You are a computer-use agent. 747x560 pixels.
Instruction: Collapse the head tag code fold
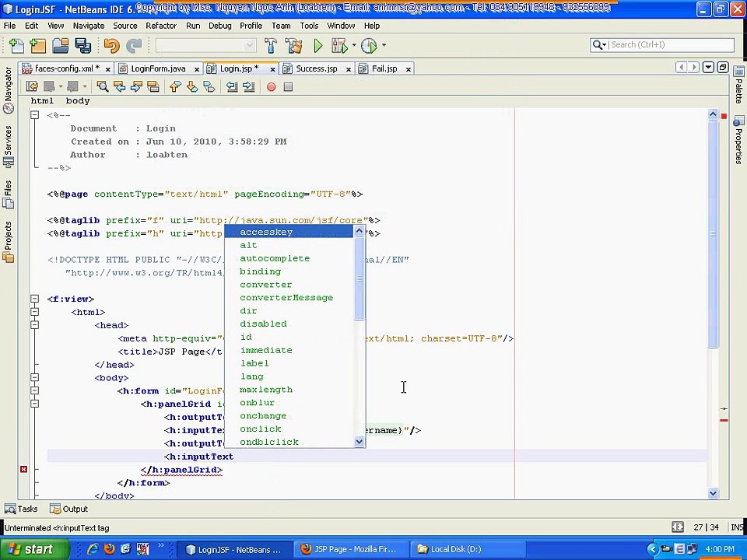[x=35, y=325]
